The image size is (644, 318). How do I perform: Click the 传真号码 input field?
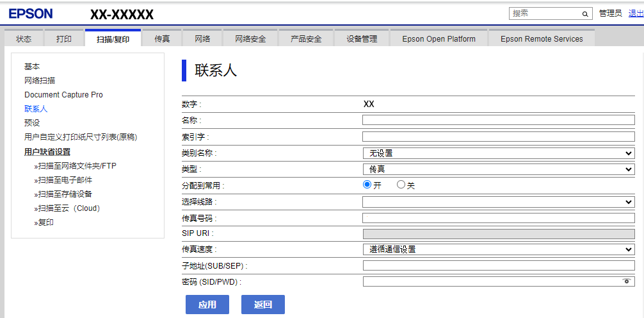pos(498,218)
